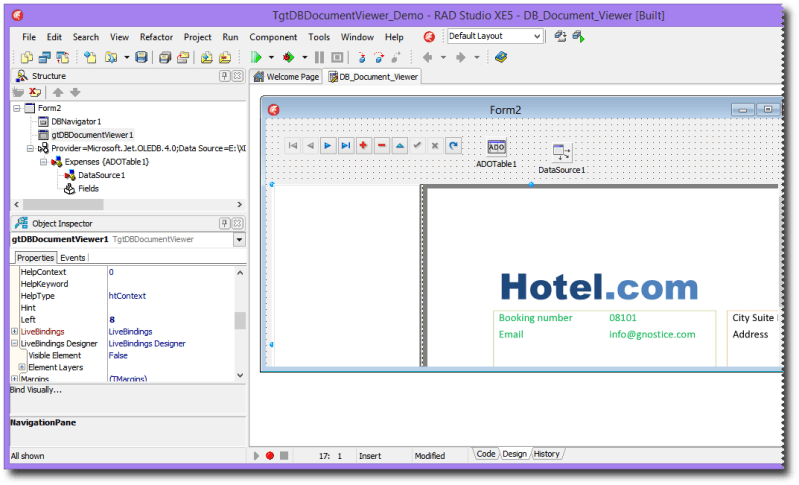Click the Structure panel delete item icon
Image resolution: width=799 pixels, height=485 pixels.
[35, 92]
